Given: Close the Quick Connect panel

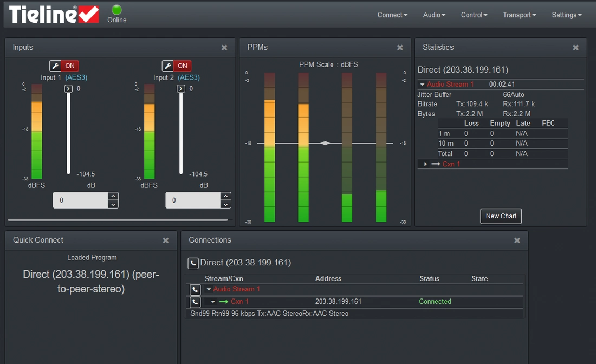Looking at the screenshot, I should [166, 240].
